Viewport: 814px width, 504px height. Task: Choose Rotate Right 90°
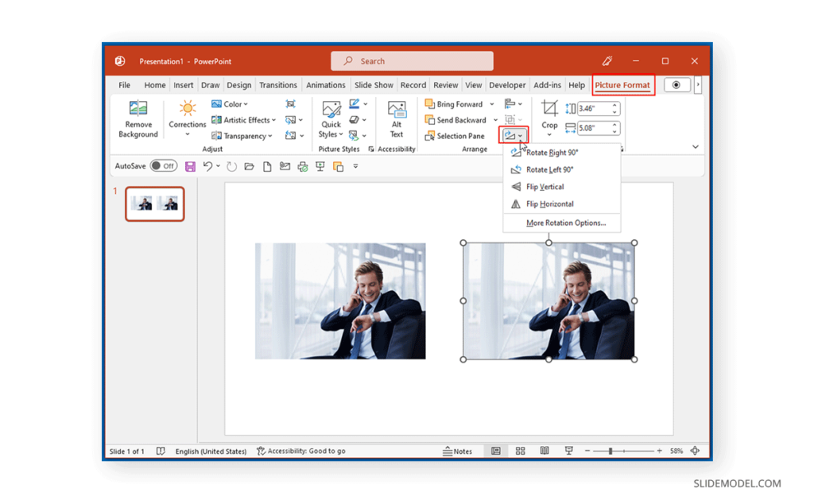tap(562, 153)
